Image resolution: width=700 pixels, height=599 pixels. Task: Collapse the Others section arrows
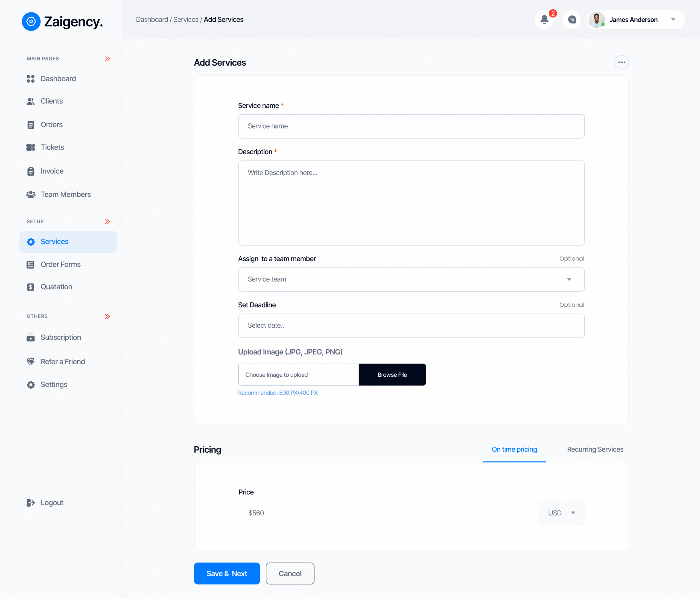click(x=107, y=316)
